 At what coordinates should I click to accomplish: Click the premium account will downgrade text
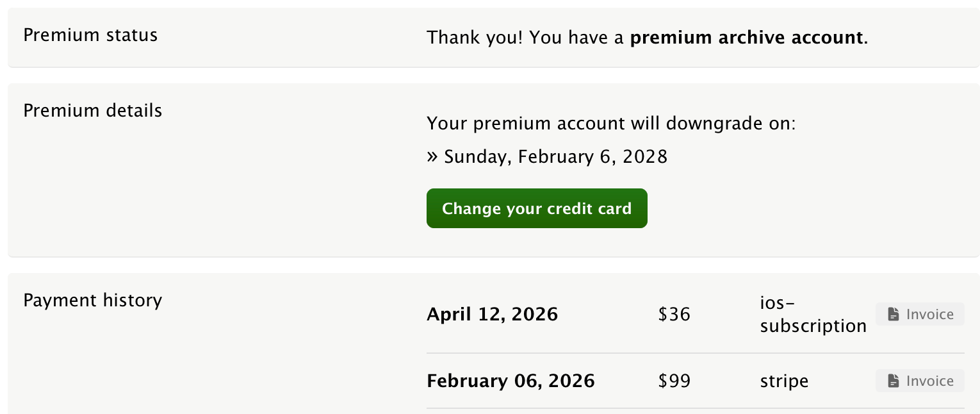pos(610,123)
